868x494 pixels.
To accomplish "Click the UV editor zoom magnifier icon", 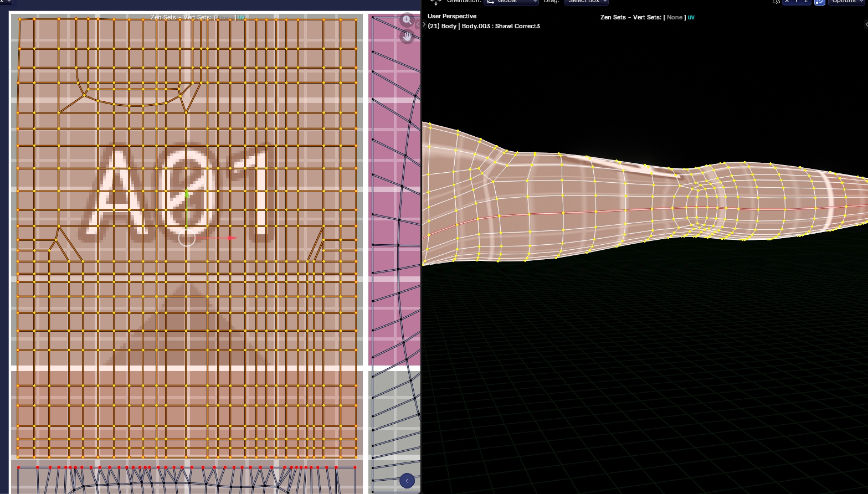I will (407, 20).
